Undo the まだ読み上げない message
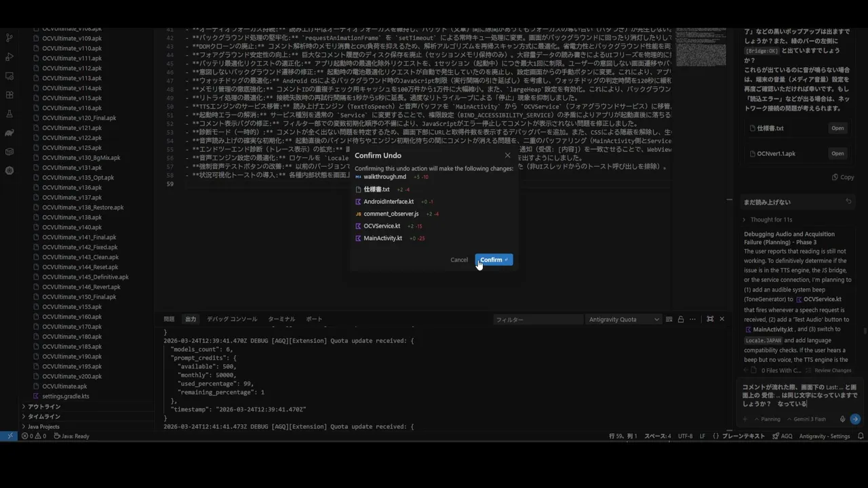The width and height of the screenshot is (868, 488). point(848,201)
